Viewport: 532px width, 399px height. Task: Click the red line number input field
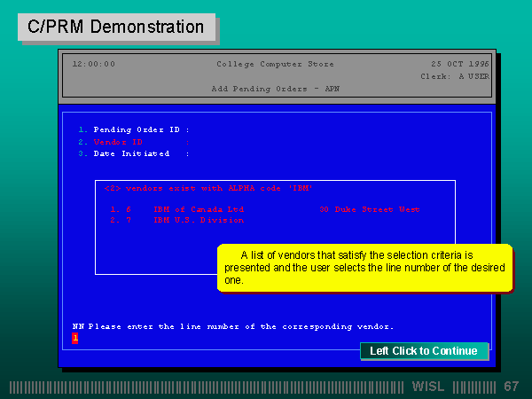pos(75,338)
